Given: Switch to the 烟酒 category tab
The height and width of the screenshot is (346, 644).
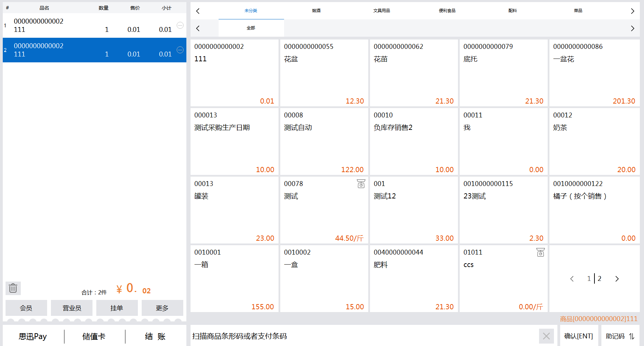Looking at the screenshot, I should tap(316, 11).
